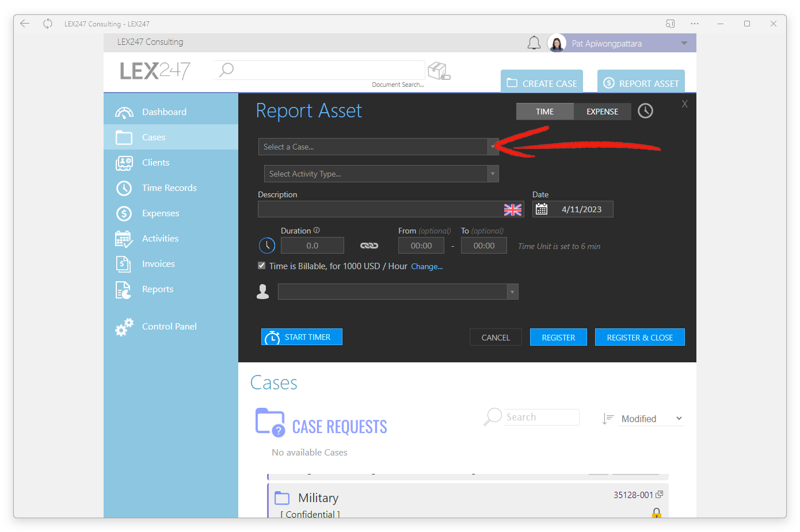
Task: Open the notifications bell icon
Action: pyautogui.click(x=534, y=43)
